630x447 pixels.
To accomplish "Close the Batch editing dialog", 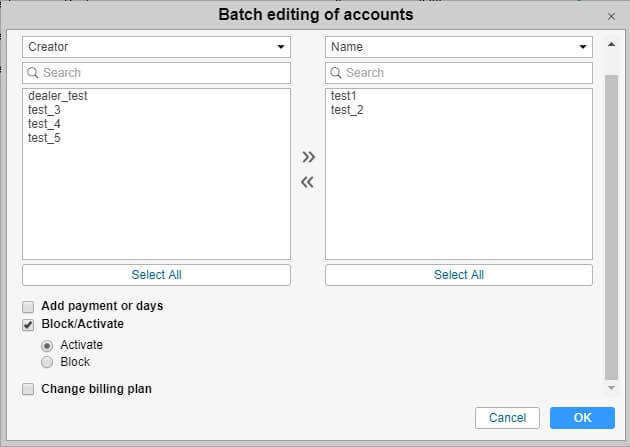I will (611, 16).
